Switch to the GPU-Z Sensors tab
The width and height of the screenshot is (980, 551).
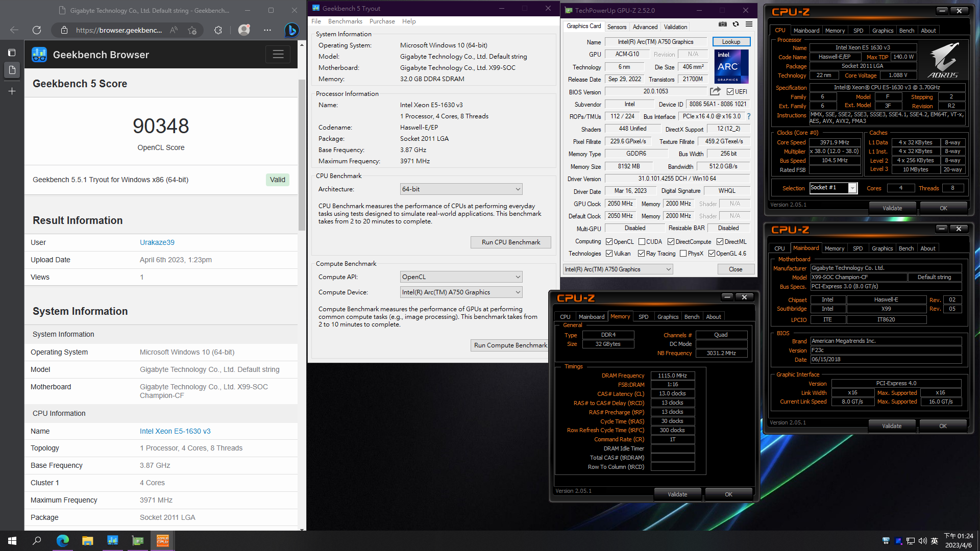[x=617, y=27]
